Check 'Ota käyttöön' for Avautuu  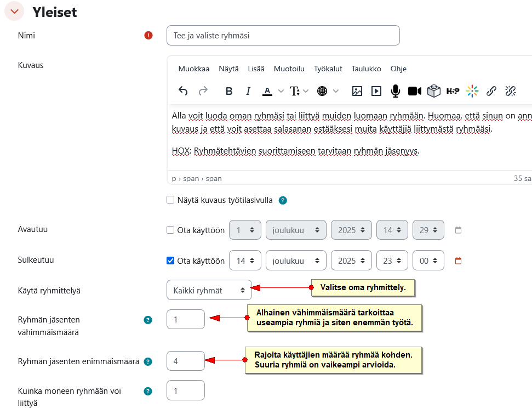(170, 230)
